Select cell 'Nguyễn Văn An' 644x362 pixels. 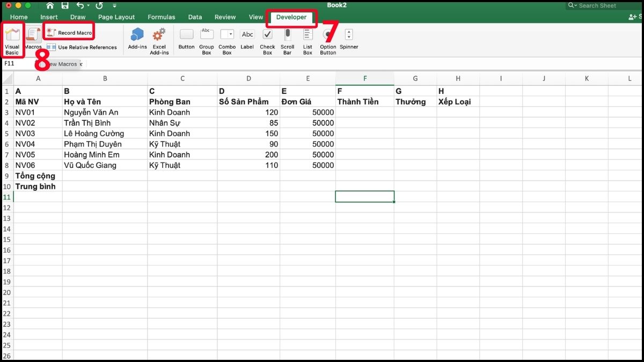pyautogui.click(x=105, y=112)
